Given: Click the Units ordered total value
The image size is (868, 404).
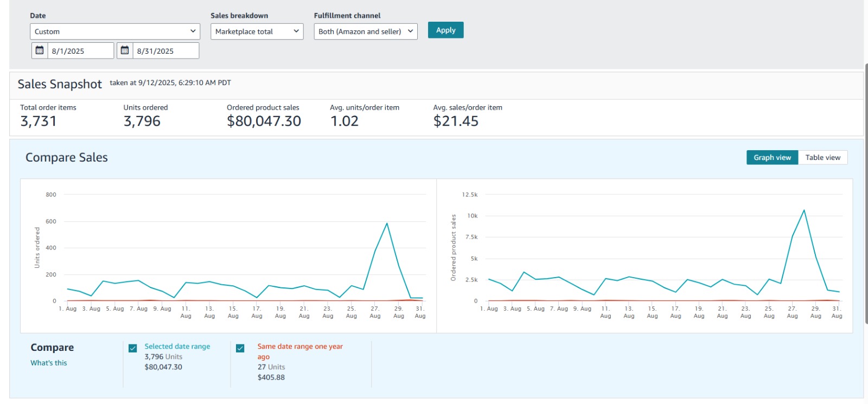Looking at the screenshot, I should (142, 121).
